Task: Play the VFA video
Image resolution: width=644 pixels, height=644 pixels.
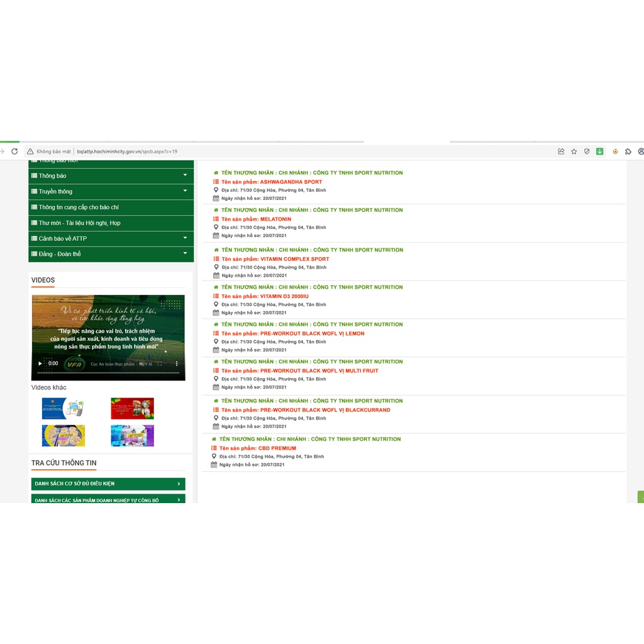Action: coord(41,364)
